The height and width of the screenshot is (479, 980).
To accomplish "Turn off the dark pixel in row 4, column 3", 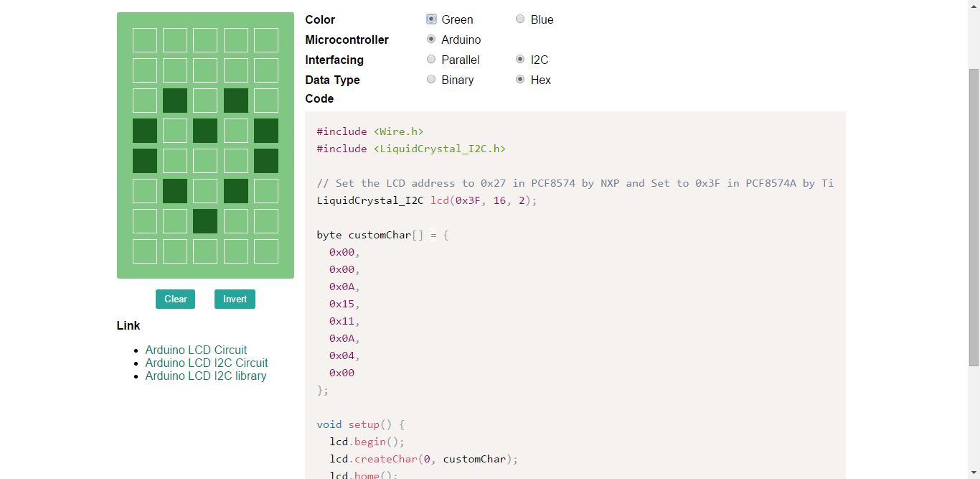I will 205,131.
